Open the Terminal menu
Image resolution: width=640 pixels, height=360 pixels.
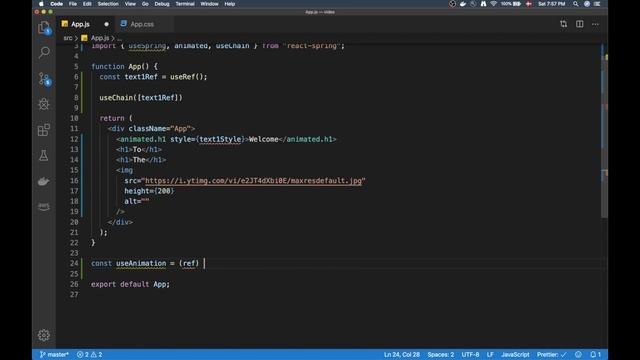pos(185,4)
